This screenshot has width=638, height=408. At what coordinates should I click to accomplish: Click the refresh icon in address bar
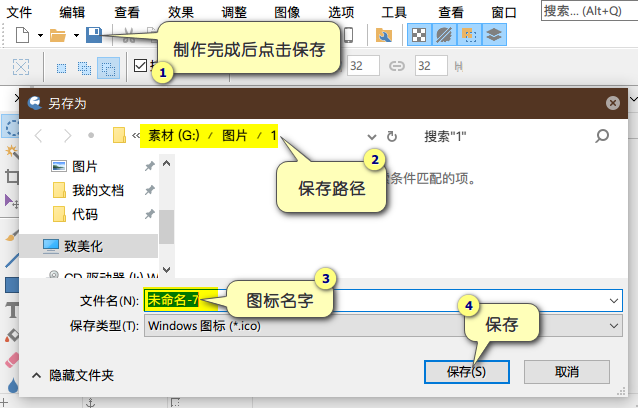(392, 136)
